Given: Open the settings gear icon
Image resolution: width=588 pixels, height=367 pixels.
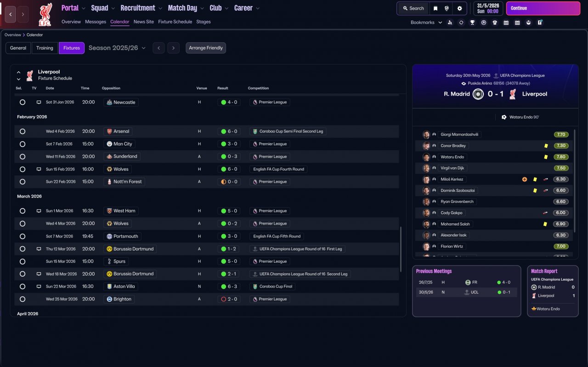Looking at the screenshot, I should coord(459,8).
